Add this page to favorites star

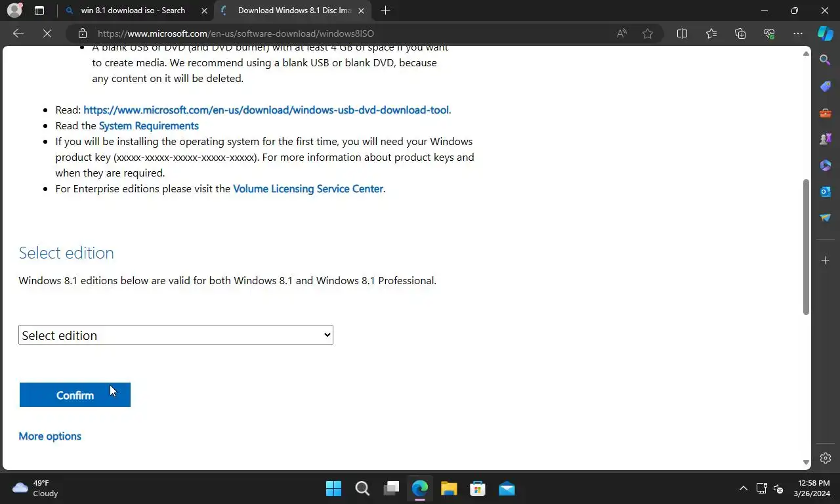click(648, 33)
